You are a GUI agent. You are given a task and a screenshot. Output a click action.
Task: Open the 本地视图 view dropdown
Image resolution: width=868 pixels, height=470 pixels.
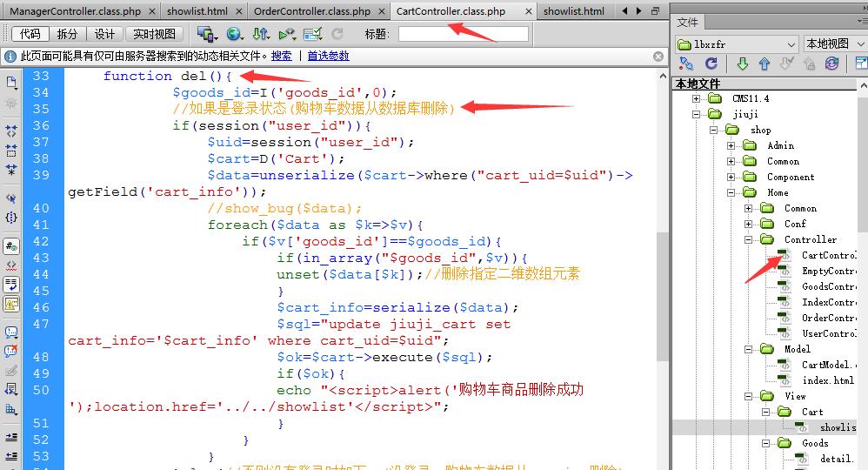pos(835,44)
